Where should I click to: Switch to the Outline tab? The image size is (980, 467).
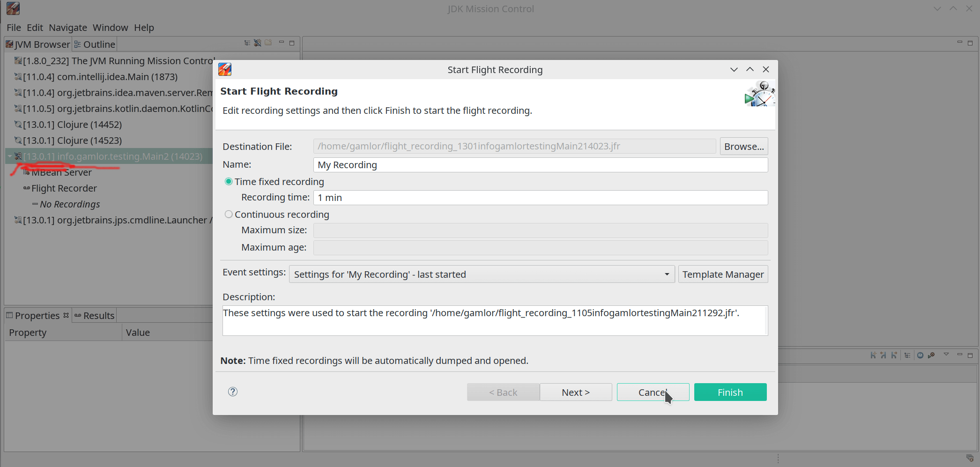95,44
